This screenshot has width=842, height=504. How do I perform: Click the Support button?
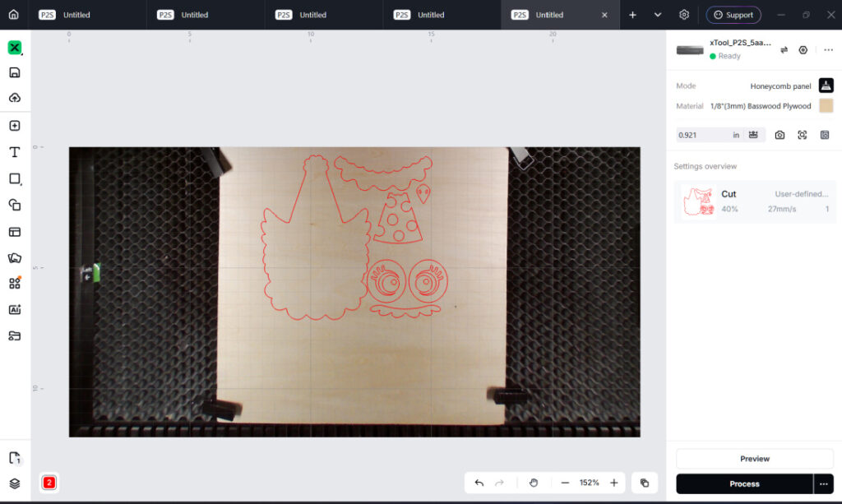[x=733, y=15]
